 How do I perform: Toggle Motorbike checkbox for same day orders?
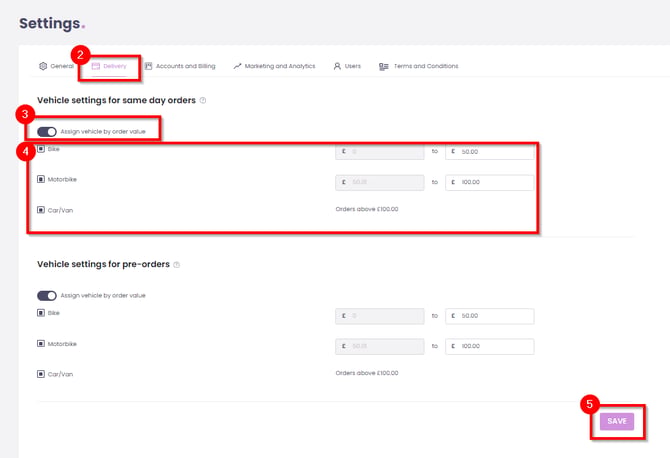[x=41, y=179]
